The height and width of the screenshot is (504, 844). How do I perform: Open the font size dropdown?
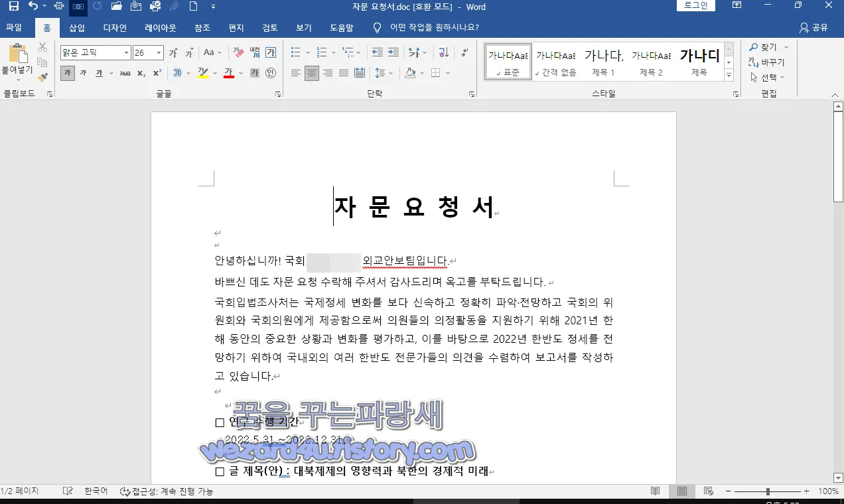pos(159,53)
